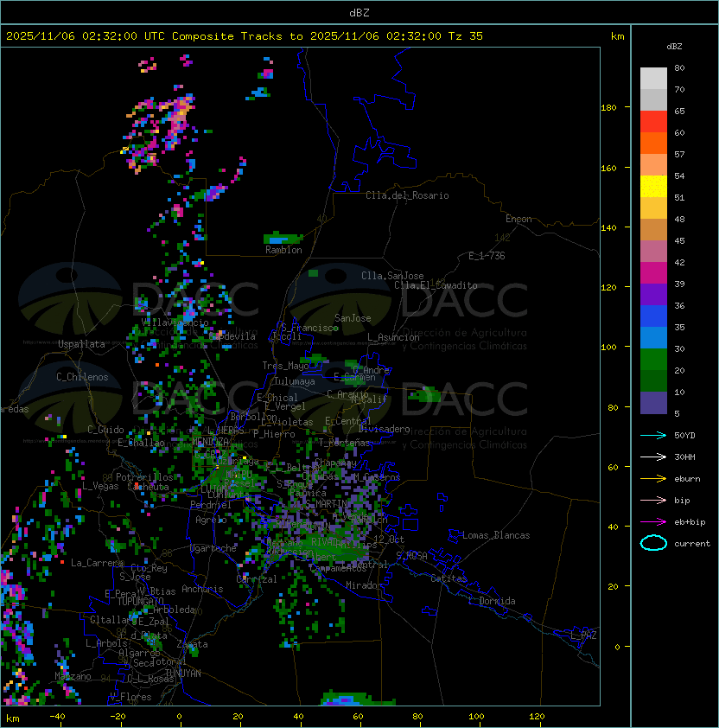Click the cyan 'current' ellipse legend symbol
Image resolution: width=719 pixels, height=728 pixels.
(653, 543)
